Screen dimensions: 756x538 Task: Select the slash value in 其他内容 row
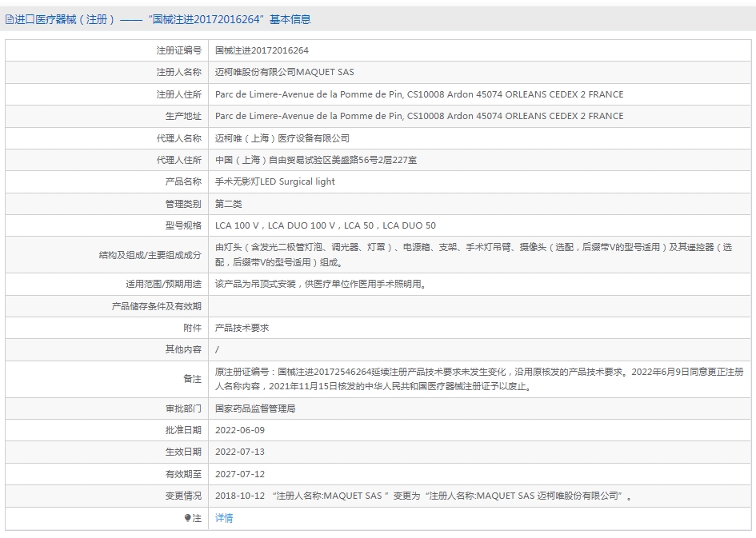point(217,349)
